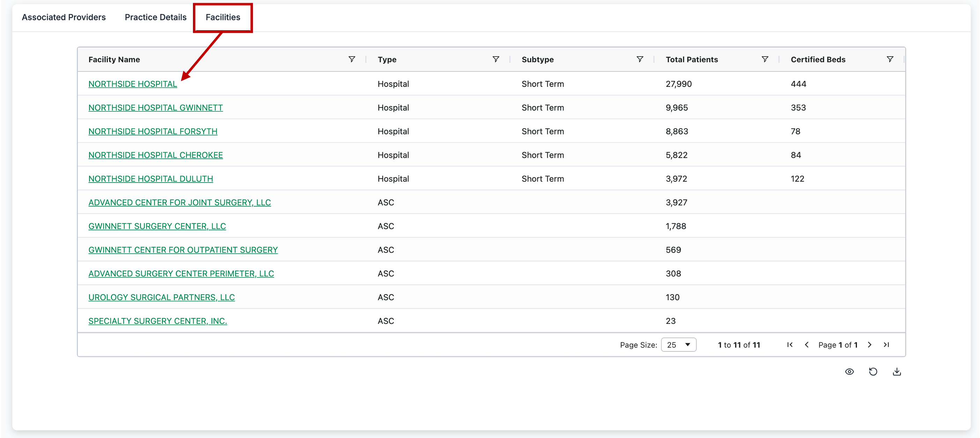Switch to the Associated Providers tab

click(x=63, y=17)
